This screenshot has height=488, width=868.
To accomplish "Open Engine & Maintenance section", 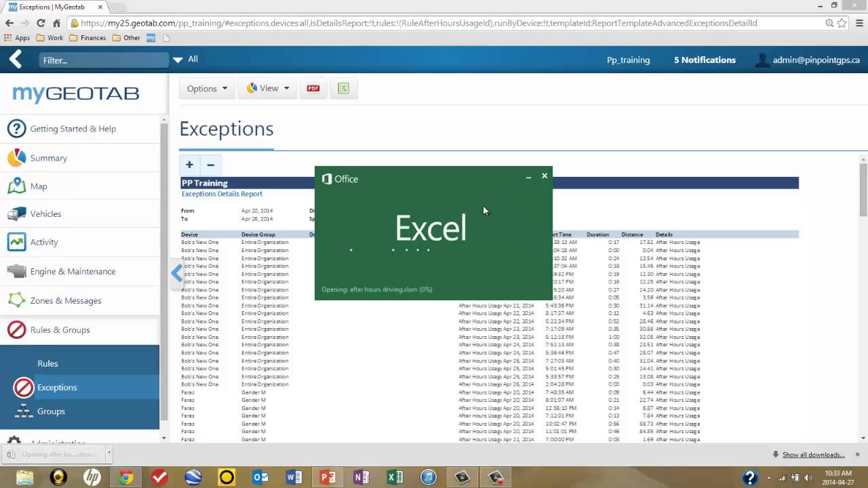I will [80, 271].
